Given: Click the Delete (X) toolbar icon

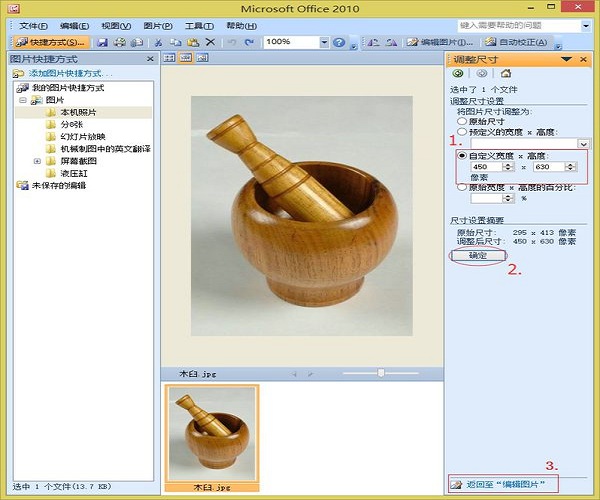Looking at the screenshot, I should point(209,42).
